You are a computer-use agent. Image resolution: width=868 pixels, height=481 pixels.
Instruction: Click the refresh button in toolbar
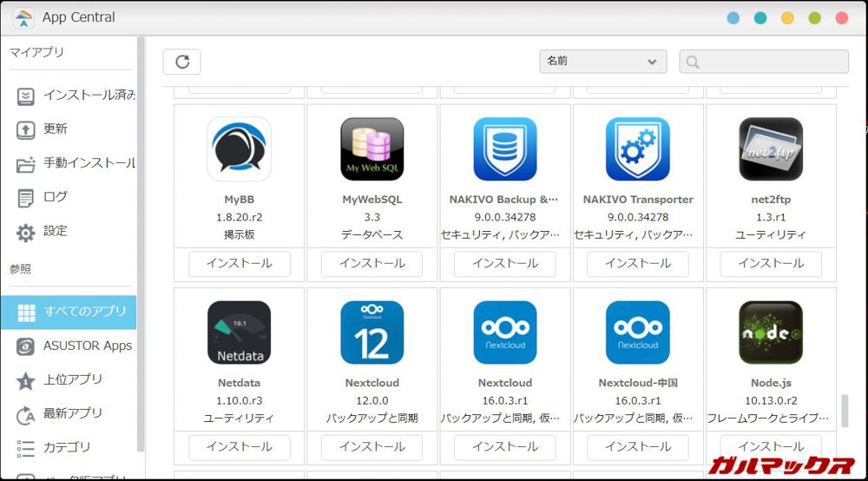point(182,62)
